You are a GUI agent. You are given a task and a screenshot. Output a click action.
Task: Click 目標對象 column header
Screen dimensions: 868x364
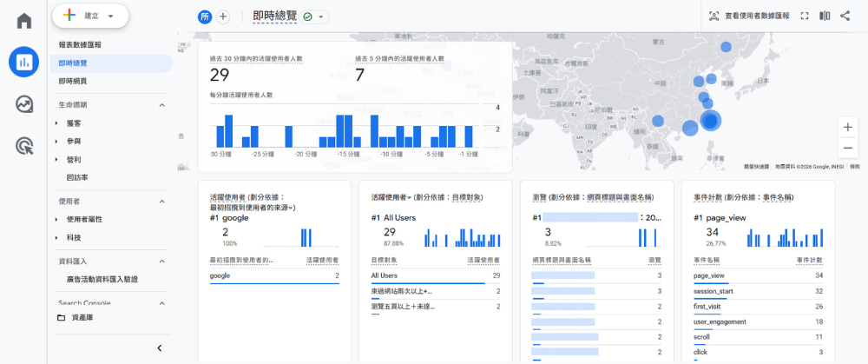pos(385,260)
